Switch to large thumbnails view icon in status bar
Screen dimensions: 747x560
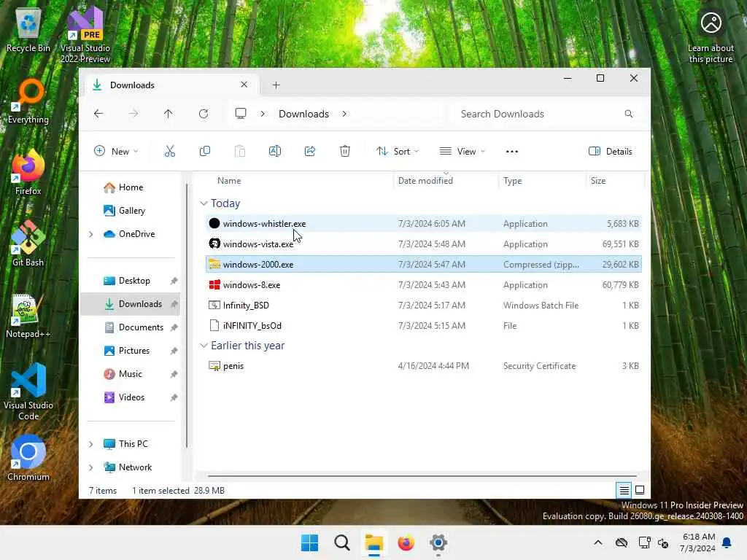tap(640, 490)
